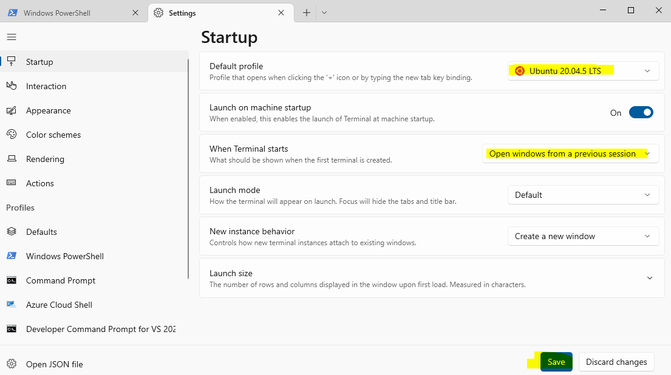Go to the Actions settings page
Viewport: 671px width, 375px height.
(94, 183)
